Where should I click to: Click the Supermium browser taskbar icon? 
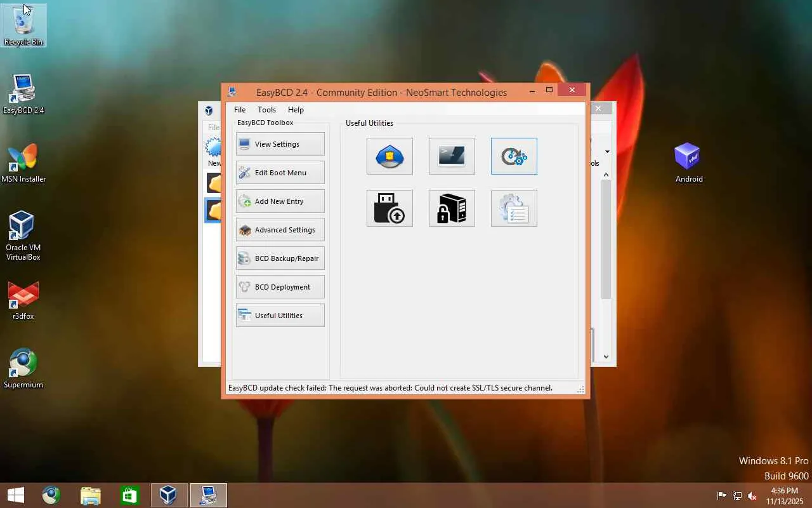[51, 495]
